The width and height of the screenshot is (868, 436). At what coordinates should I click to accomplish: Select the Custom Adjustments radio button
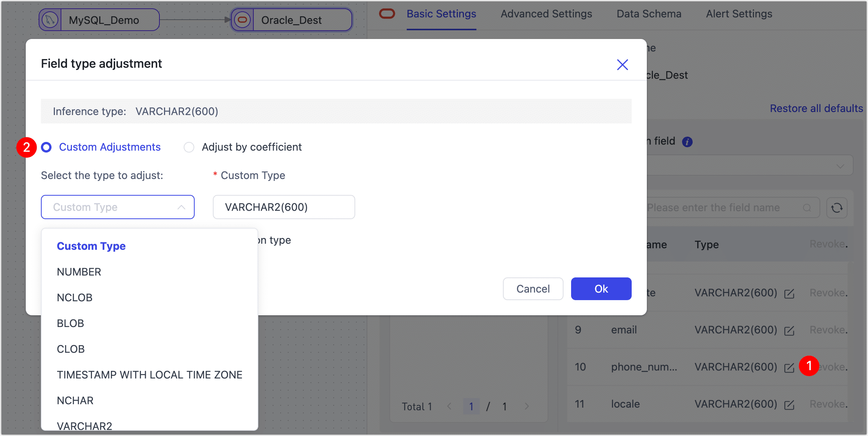pos(46,147)
